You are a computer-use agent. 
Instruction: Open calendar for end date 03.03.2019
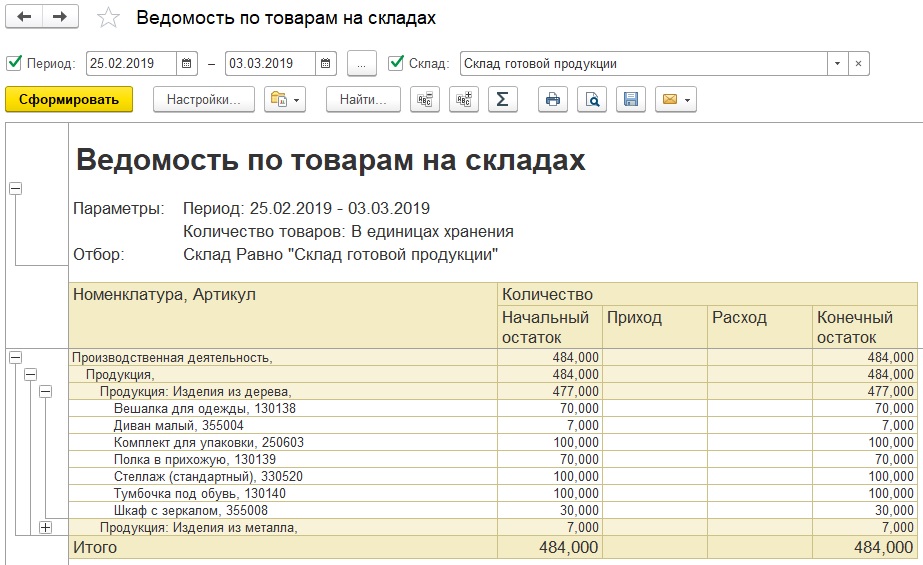326,64
